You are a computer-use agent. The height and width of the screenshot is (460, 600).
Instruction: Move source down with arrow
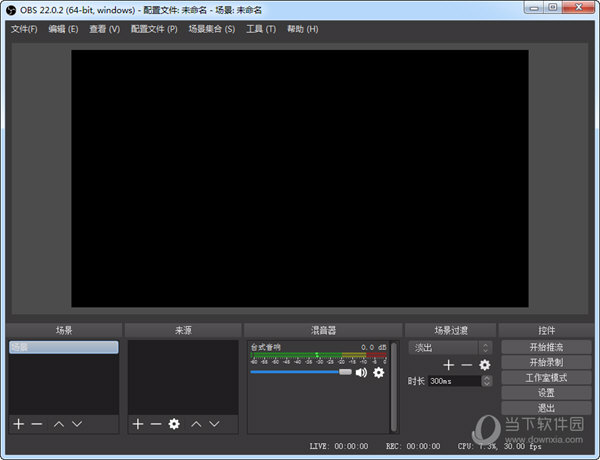[214, 424]
